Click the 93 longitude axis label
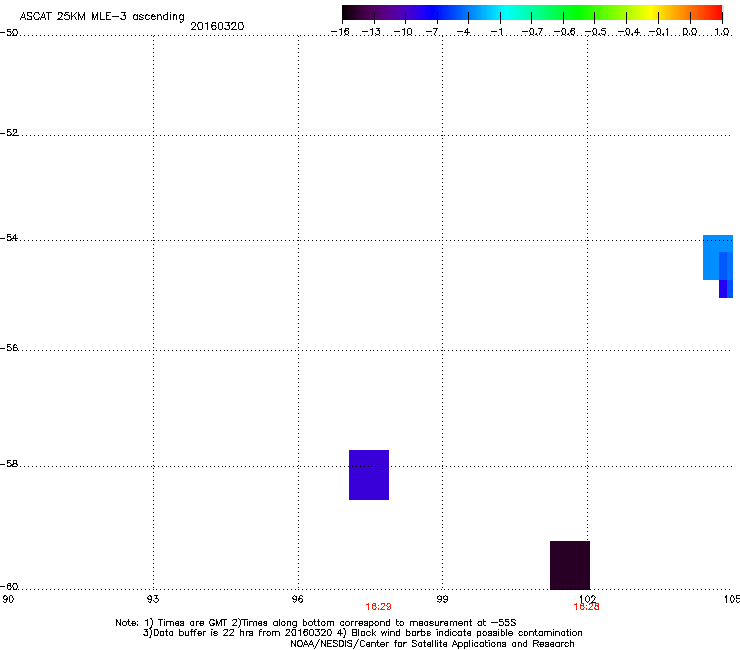The image size is (740, 650). [153, 599]
